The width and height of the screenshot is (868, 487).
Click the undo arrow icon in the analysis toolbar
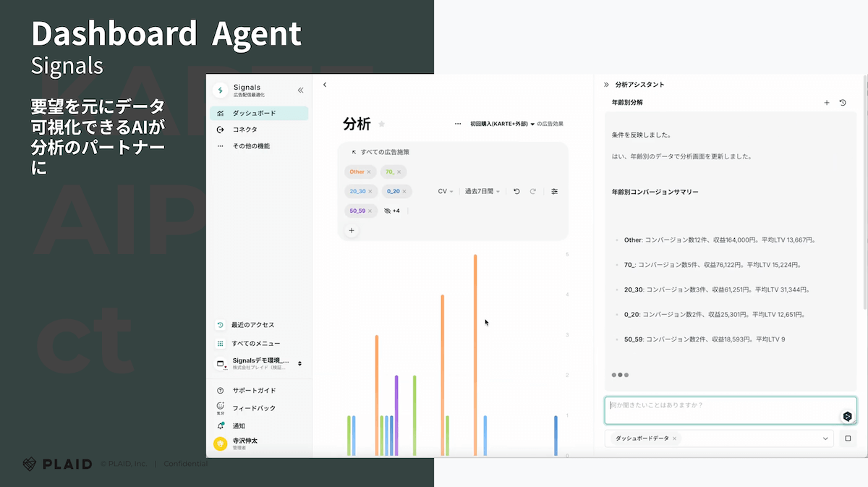pos(516,191)
